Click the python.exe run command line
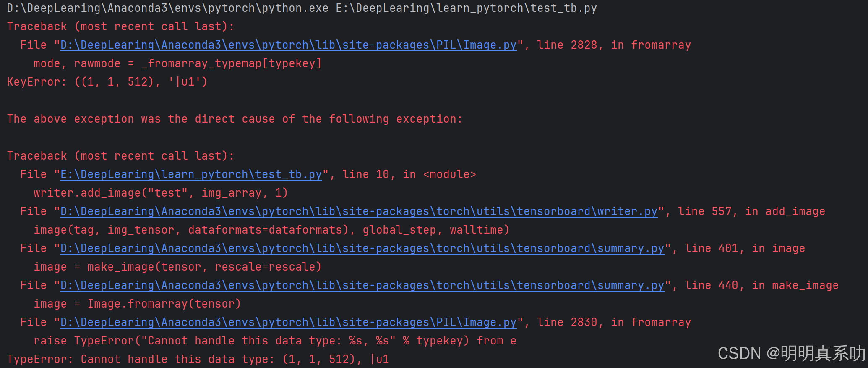The height and width of the screenshot is (368, 868). click(302, 8)
